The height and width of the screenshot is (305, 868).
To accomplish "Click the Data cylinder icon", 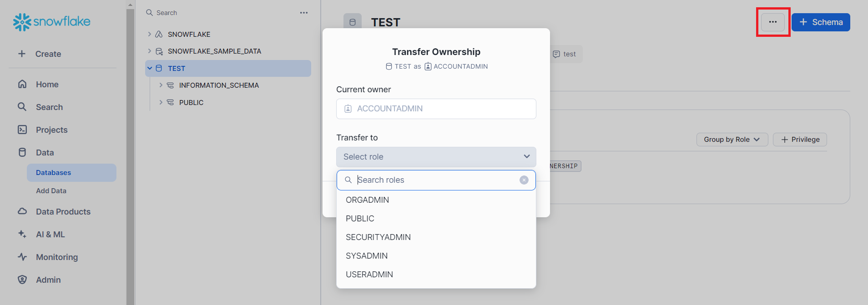I will point(22,152).
